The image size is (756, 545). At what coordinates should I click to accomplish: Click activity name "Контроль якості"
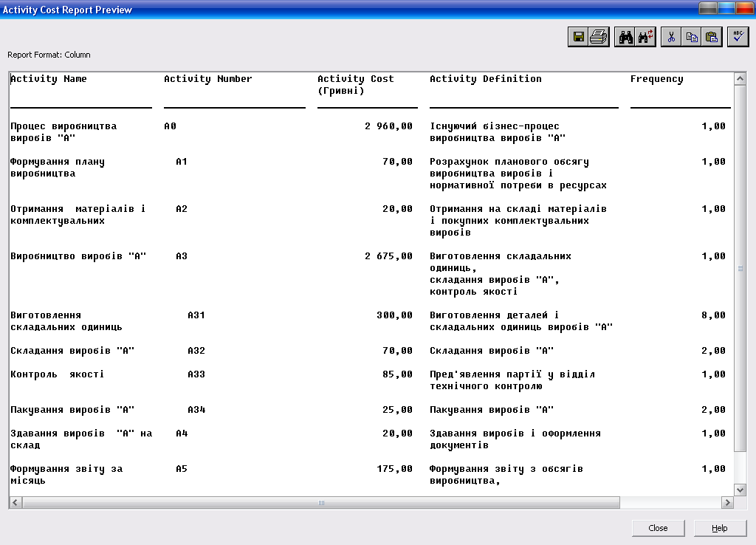point(57,374)
